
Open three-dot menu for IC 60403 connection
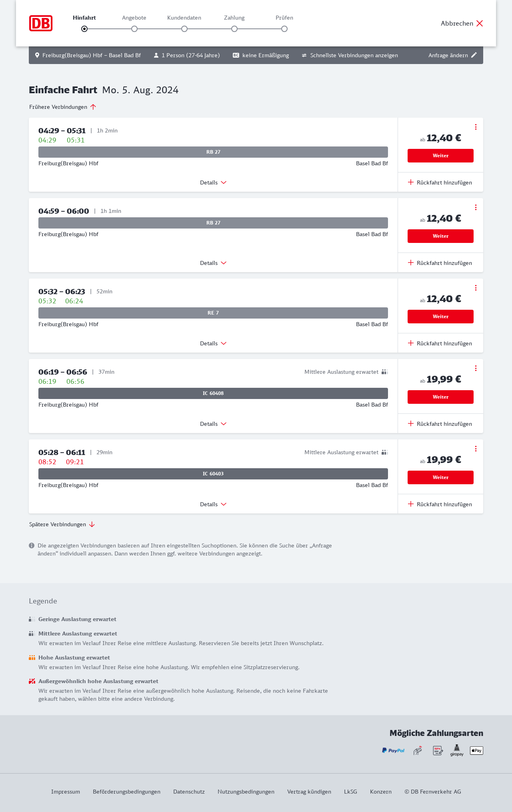(476, 449)
